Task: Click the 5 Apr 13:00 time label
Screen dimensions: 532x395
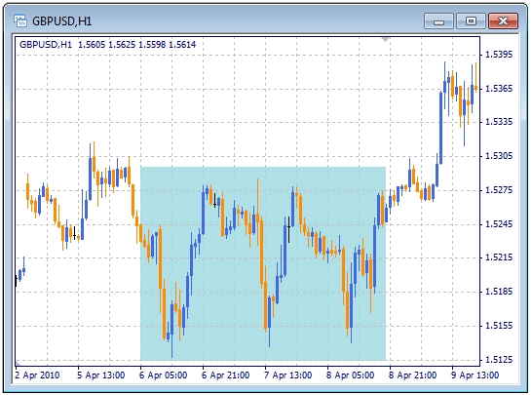Action: point(100,375)
